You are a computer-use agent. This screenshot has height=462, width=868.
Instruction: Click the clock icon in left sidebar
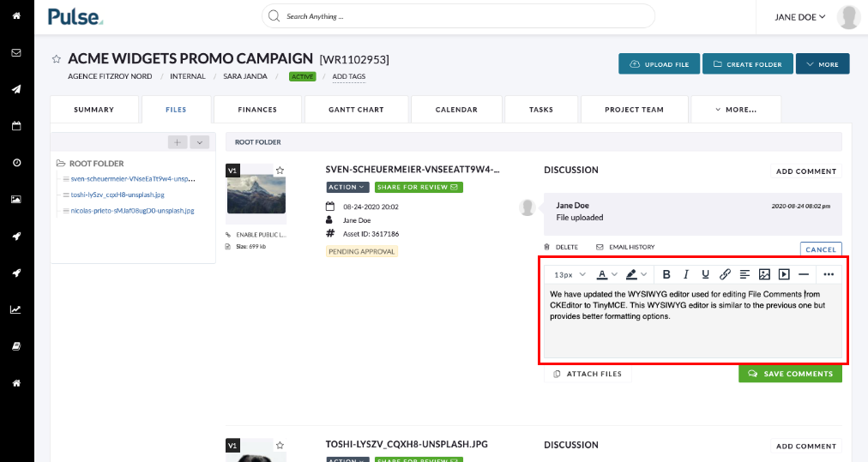pyautogui.click(x=16, y=163)
